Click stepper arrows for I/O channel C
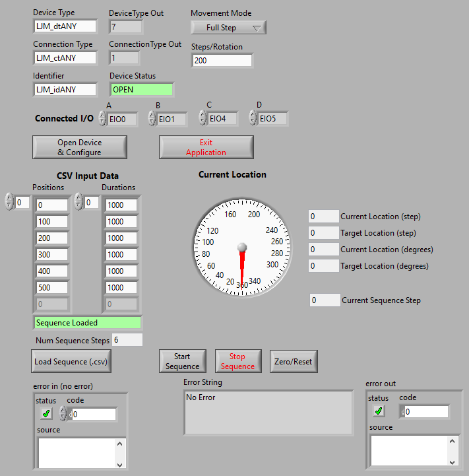 pos(203,118)
